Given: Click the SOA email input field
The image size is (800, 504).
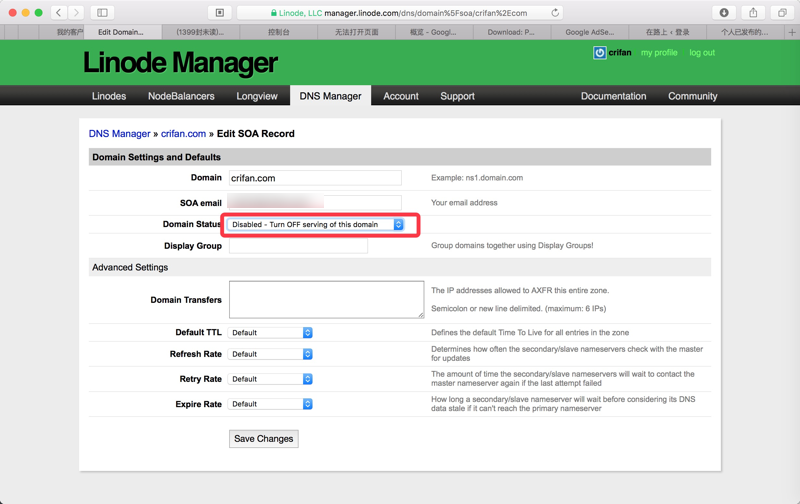Looking at the screenshot, I should (x=315, y=203).
